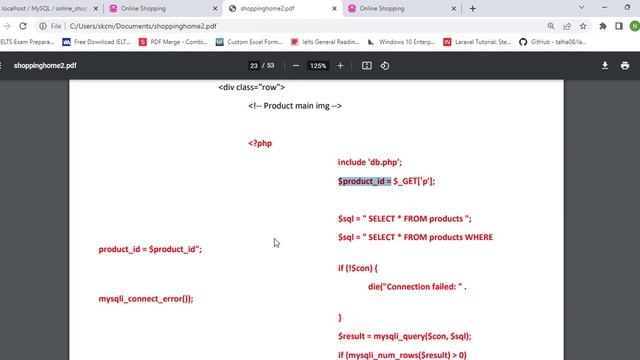Click the SELECT * FROM products WHERE line

416,237
